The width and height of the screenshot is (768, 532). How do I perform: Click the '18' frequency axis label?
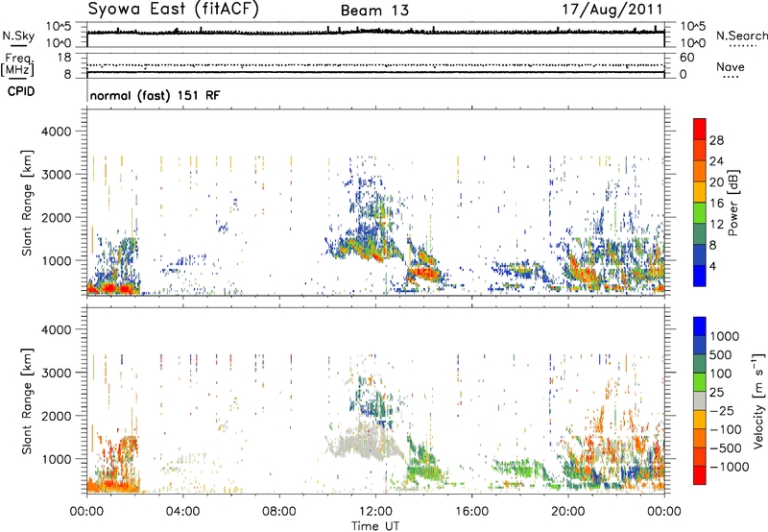click(x=63, y=58)
